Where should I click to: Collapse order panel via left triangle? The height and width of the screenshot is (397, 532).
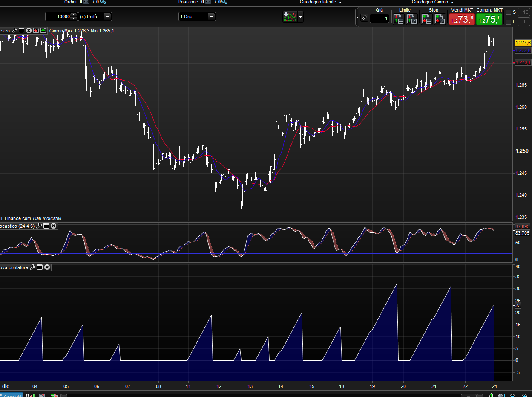357,18
